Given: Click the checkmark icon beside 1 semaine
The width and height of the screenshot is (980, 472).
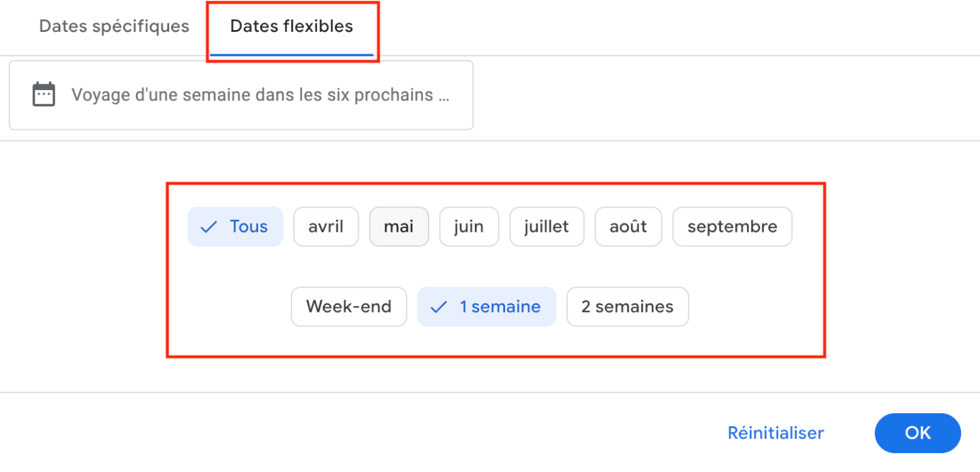Looking at the screenshot, I should coord(439,306).
